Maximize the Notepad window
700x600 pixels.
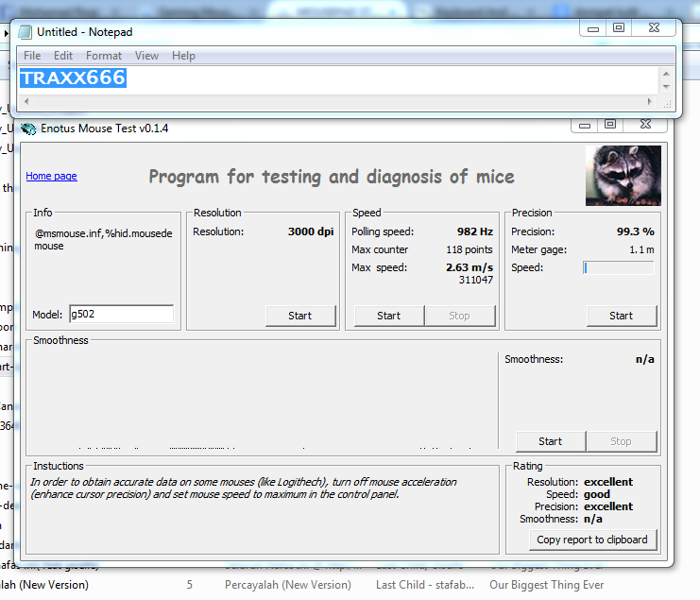point(619,28)
